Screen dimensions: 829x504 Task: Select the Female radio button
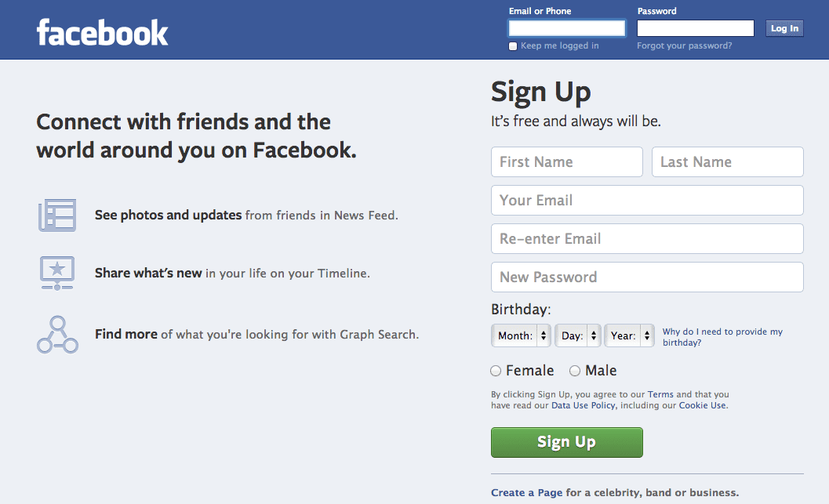496,371
